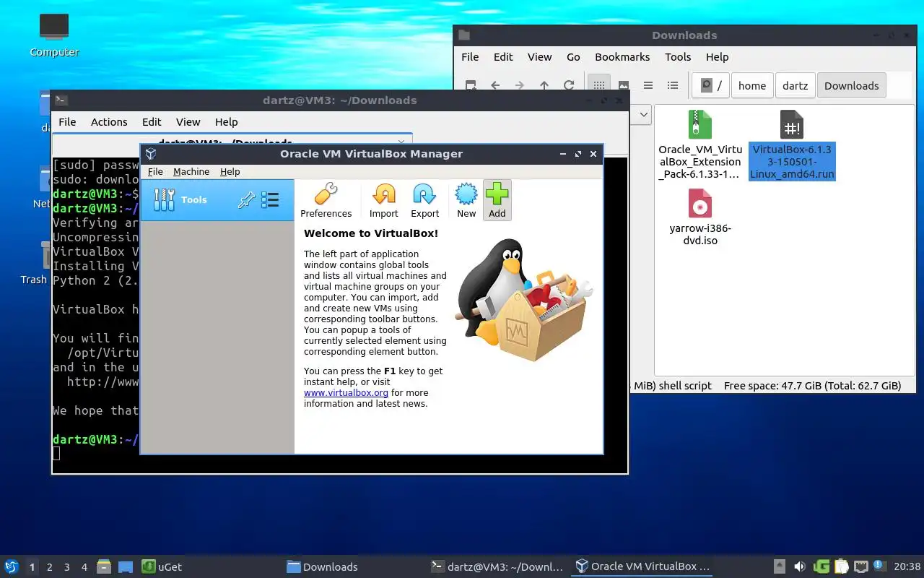Click the clipboard tray icon
This screenshot has height=578, width=924.
(841, 566)
